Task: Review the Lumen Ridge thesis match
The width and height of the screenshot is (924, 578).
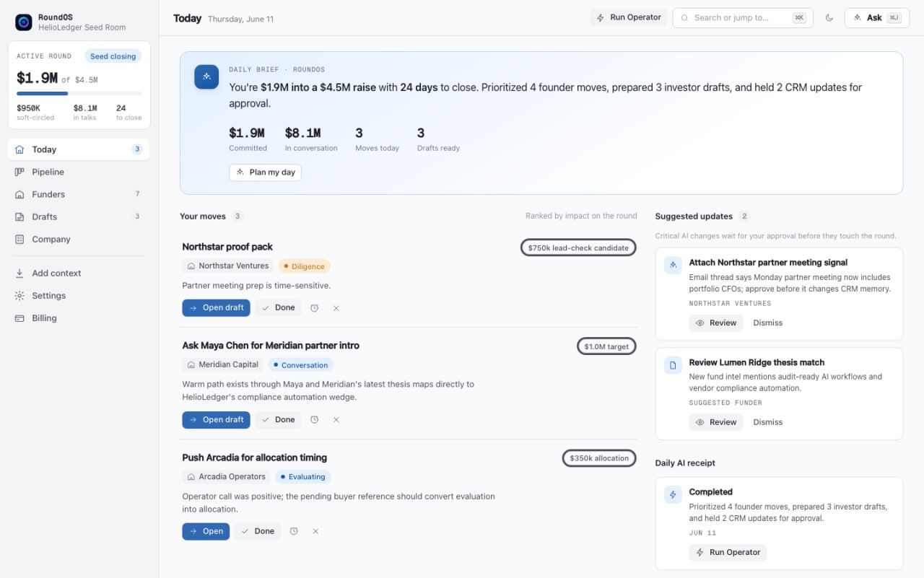Action: 715,423
